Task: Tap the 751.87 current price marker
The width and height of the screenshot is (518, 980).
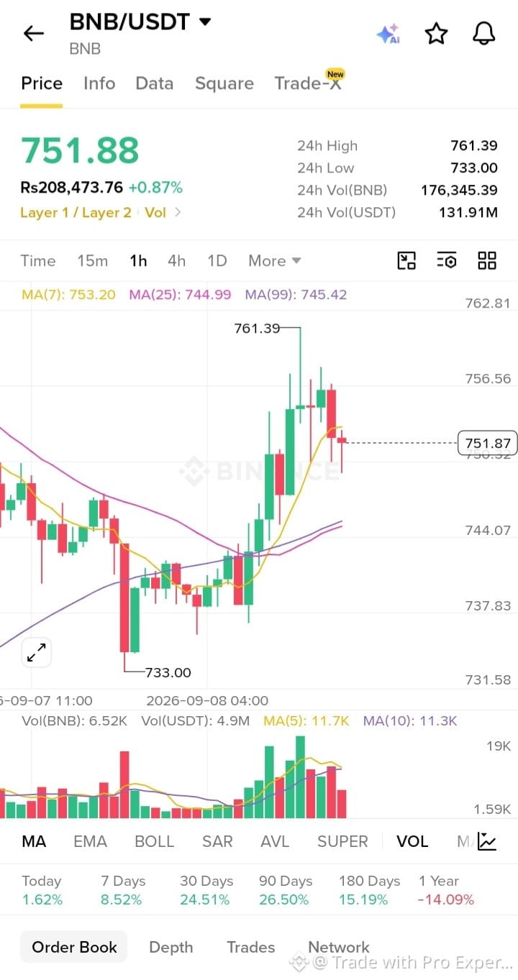Action: point(488,443)
